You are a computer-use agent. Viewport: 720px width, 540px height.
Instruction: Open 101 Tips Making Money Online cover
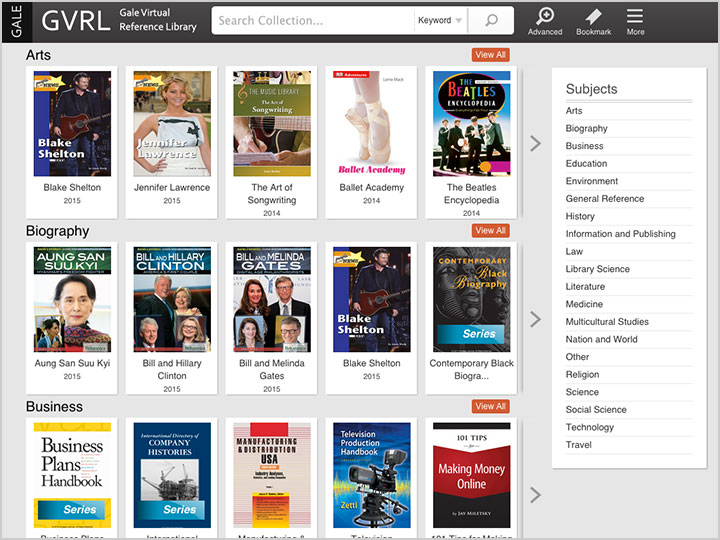point(472,475)
